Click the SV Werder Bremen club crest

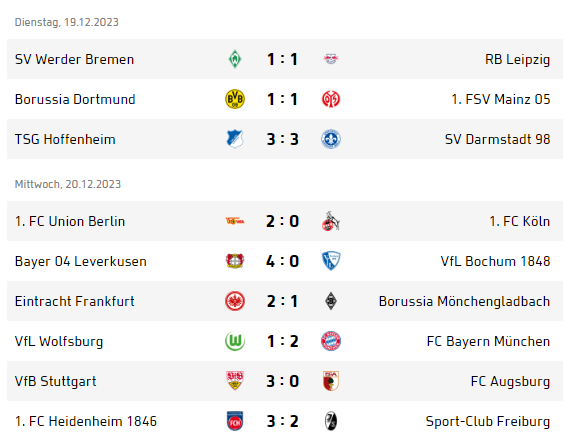[235, 59]
